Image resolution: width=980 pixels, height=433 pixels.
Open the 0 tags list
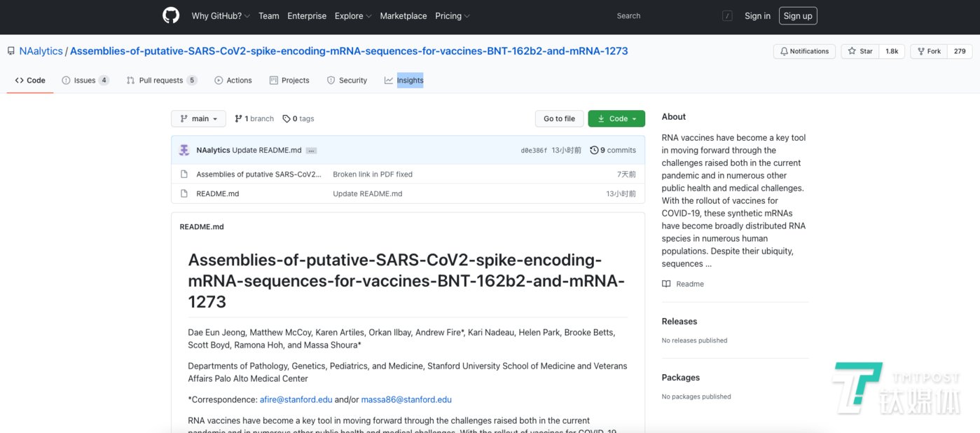coord(298,119)
